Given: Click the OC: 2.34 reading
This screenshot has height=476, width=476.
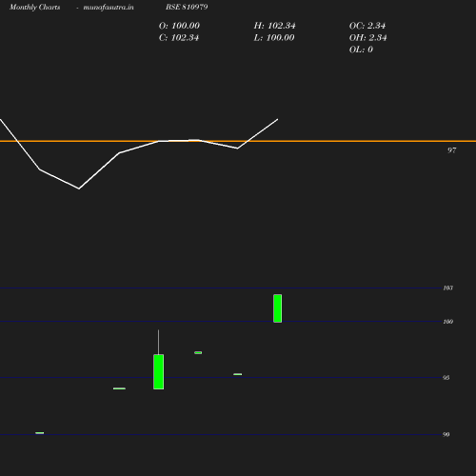Looking at the screenshot, I should (367, 26).
